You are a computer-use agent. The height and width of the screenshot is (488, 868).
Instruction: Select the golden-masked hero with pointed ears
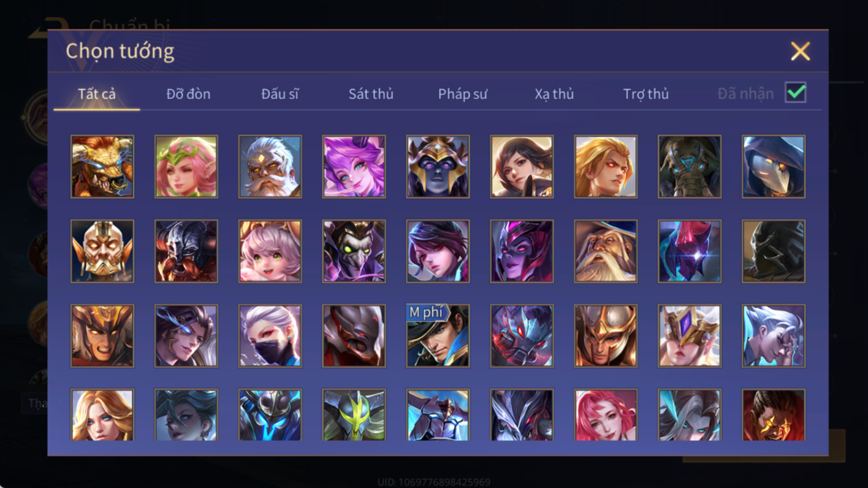tap(102, 251)
